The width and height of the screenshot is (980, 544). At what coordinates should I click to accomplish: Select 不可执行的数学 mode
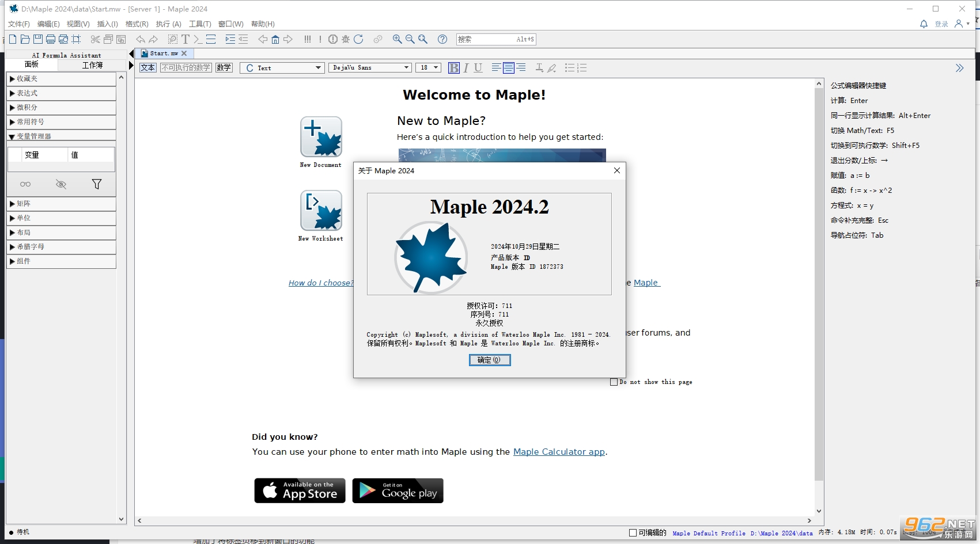tap(186, 68)
